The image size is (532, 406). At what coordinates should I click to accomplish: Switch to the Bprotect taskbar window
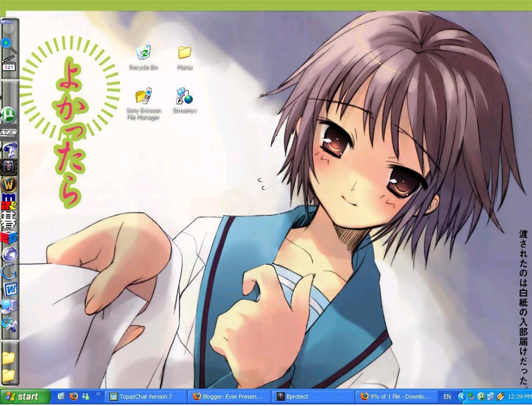pos(312,397)
